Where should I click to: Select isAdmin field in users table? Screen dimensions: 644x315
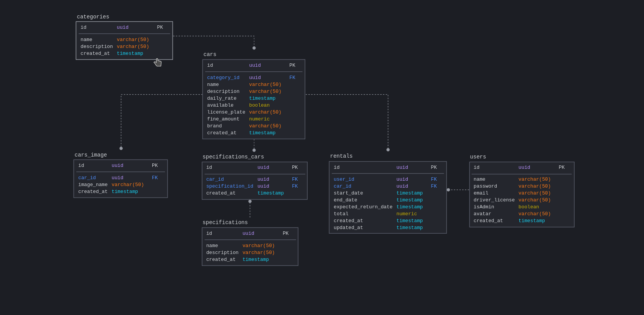(484, 207)
